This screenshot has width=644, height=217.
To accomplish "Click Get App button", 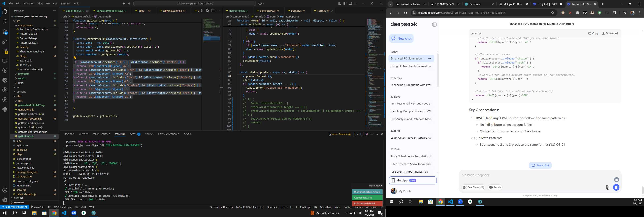I will pos(413,181).
